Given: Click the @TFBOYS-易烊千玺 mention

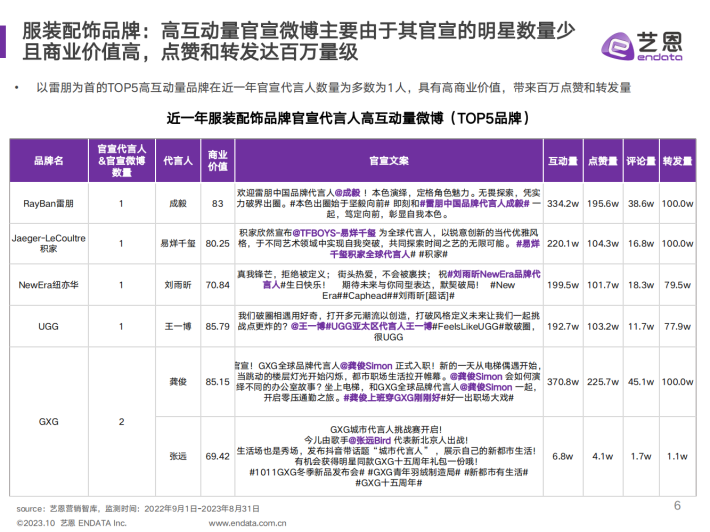Looking at the screenshot, I should [x=334, y=233].
